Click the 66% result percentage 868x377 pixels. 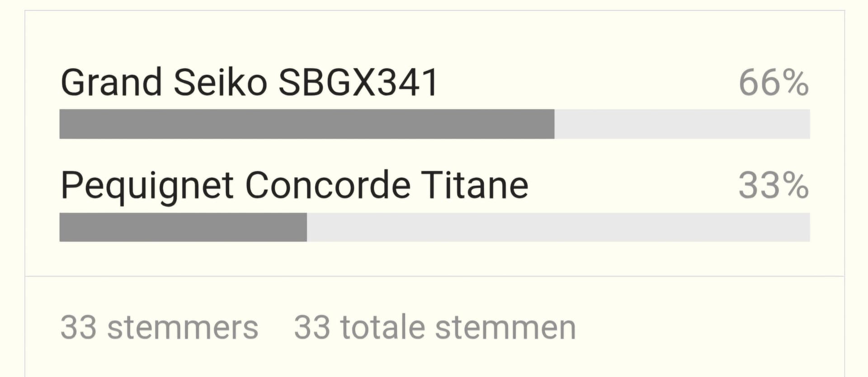[x=773, y=83]
